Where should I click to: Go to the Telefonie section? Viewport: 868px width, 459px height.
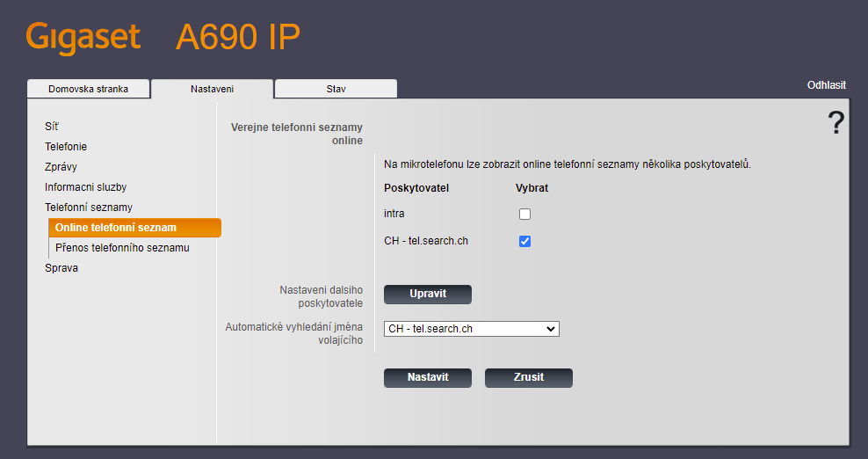66,146
